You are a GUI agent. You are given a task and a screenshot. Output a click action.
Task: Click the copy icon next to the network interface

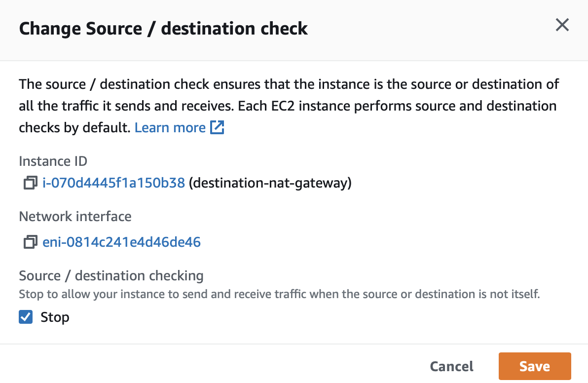click(30, 242)
